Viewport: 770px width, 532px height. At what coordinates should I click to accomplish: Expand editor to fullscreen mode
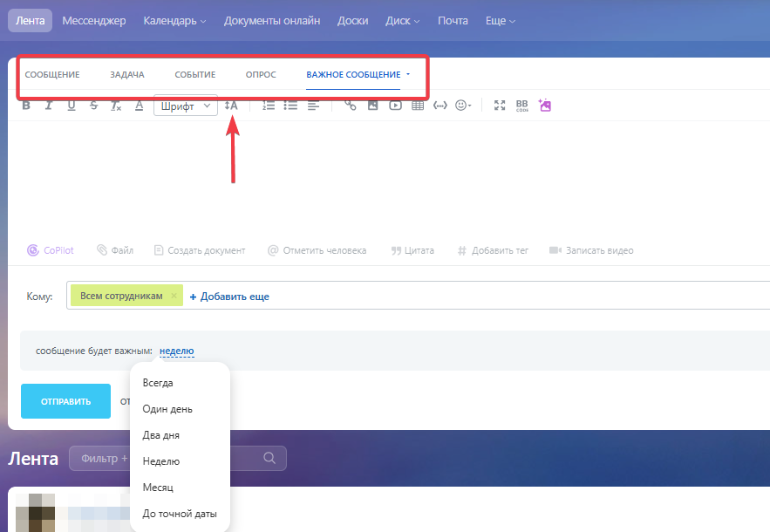[500, 106]
